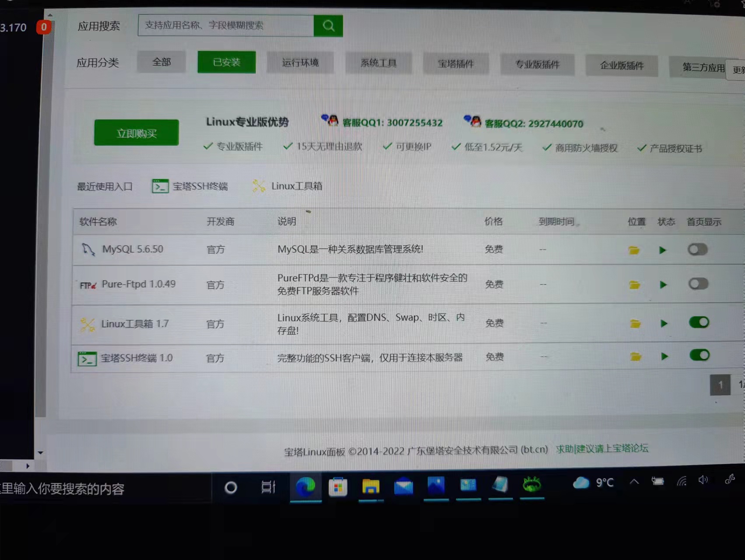The width and height of the screenshot is (745, 560).
Task: Open the MySQL 5.6.50 folder location icon
Action: tap(634, 250)
